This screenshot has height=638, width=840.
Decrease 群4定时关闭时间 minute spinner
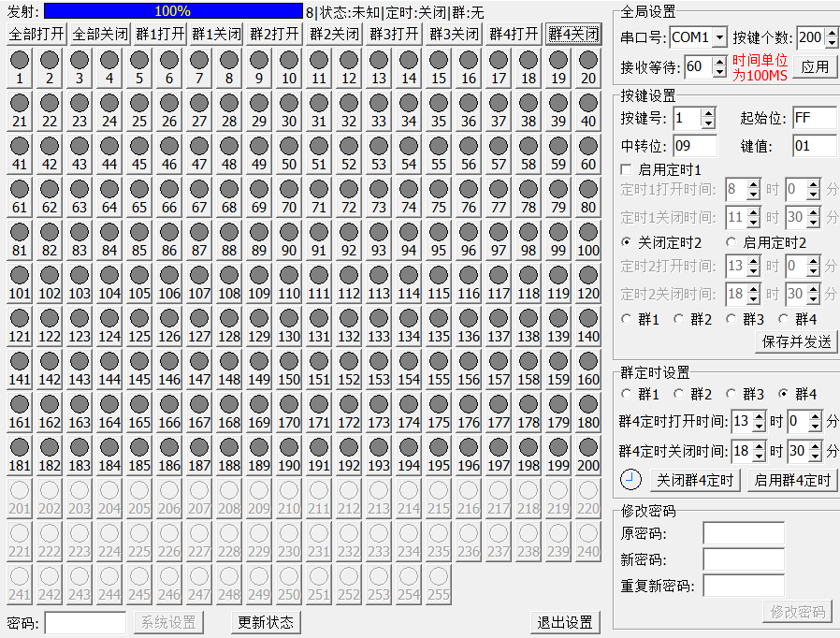[x=815, y=457]
